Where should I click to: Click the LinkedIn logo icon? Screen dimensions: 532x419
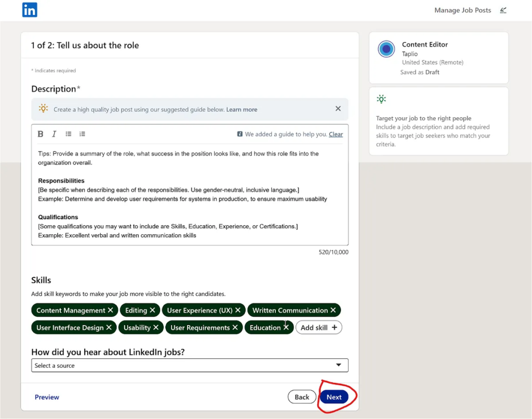[30, 10]
